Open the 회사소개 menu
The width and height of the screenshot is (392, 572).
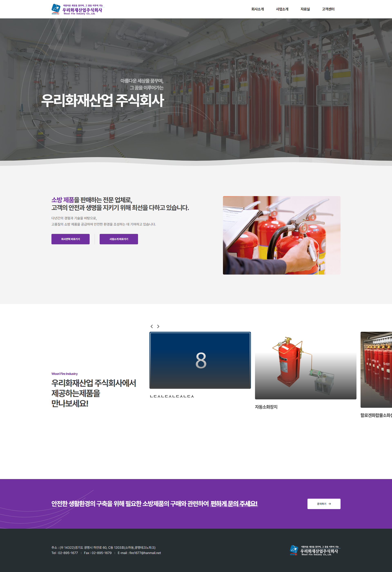pyautogui.click(x=257, y=9)
